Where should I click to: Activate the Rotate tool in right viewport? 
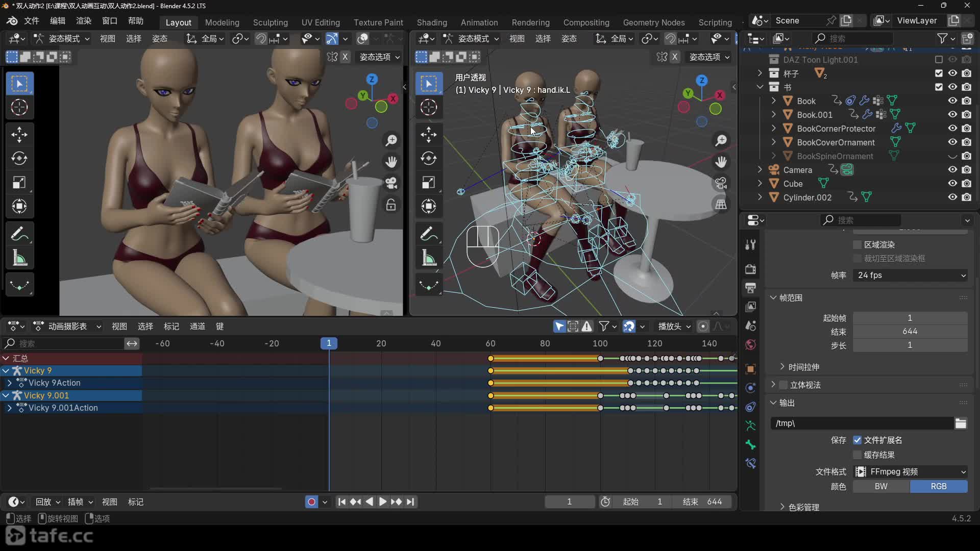[x=428, y=159]
